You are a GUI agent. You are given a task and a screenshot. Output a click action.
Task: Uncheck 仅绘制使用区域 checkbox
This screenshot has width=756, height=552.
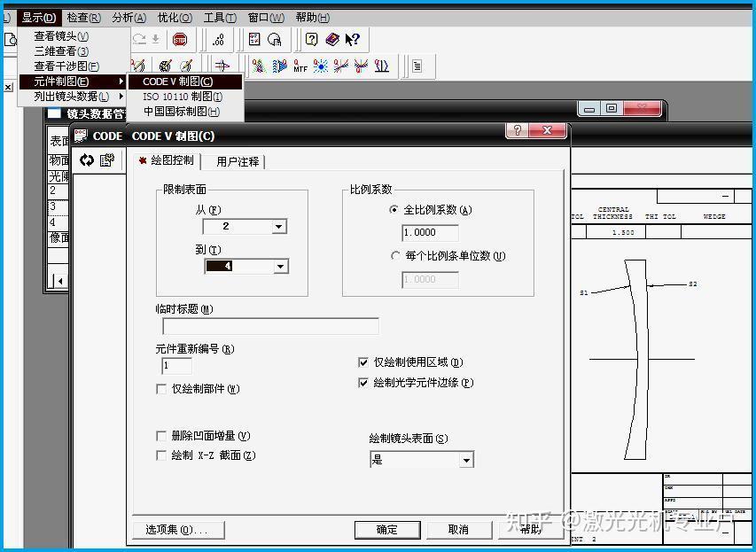pos(363,362)
